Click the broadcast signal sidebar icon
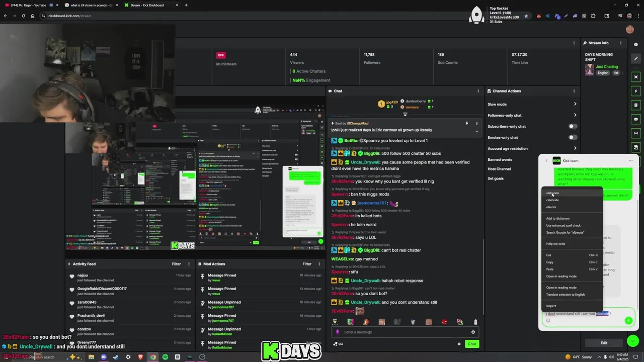The height and width of the screenshot is (362, 644). coord(636,133)
